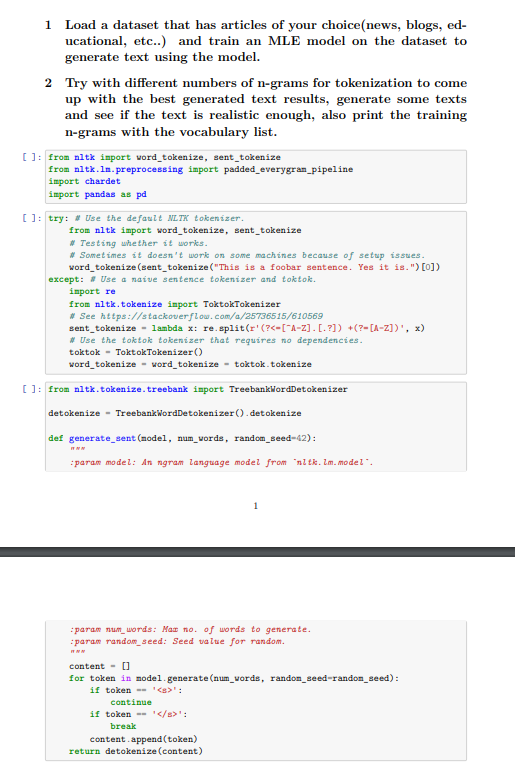This screenshot has width=515, height=772.
Task: Click the line "Try with different numbers of n-grams"
Action: [x=266, y=83]
